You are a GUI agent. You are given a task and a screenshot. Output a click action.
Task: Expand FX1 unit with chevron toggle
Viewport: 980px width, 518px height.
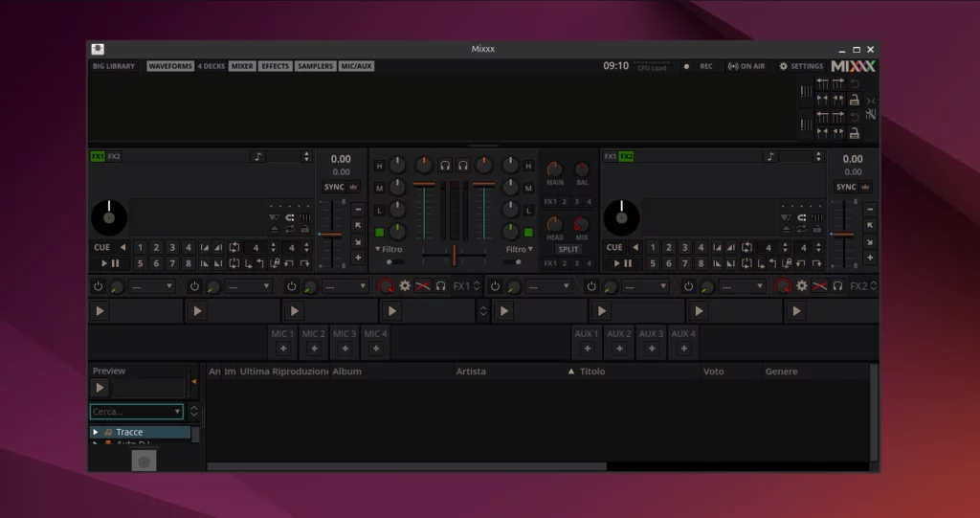(x=477, y=286)
